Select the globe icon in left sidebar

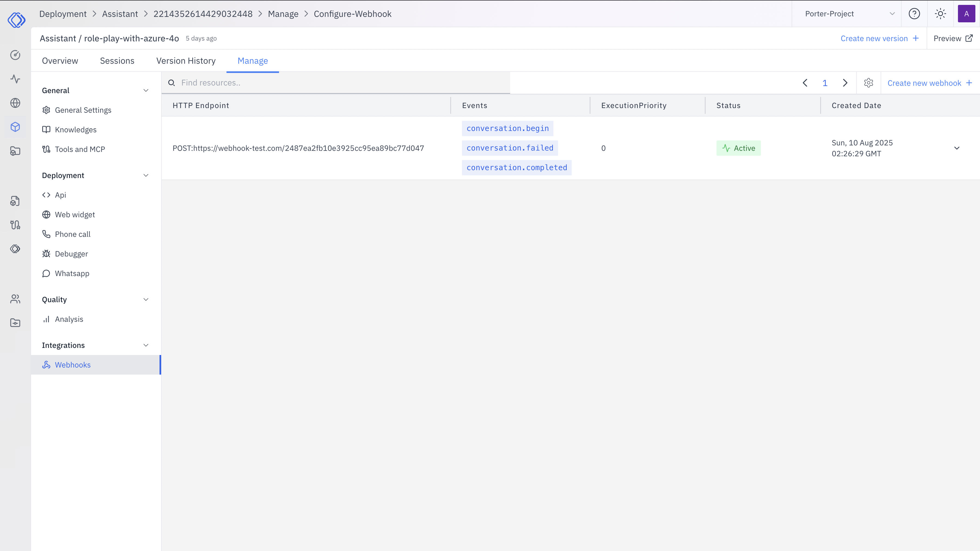tap(15, 103)
